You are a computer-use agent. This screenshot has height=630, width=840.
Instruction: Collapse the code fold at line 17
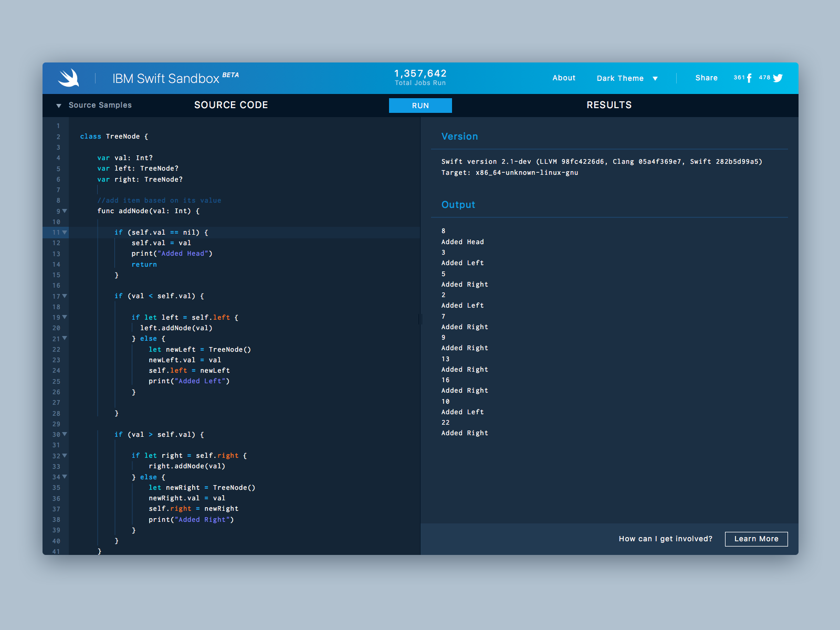65,296
